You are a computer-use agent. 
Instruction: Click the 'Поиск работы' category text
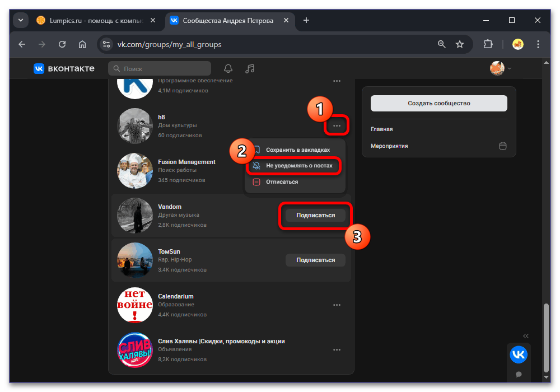tap(177, 170)
